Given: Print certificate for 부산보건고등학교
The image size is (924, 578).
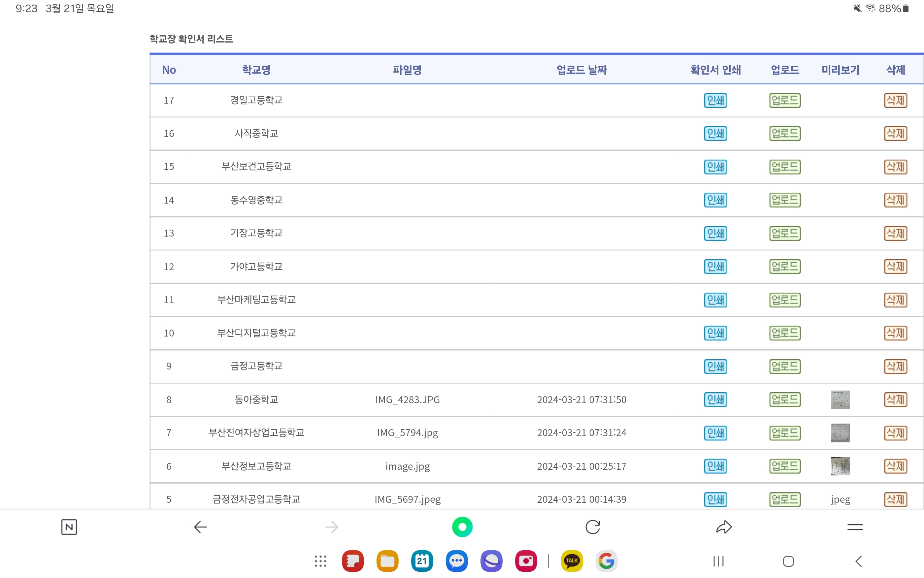Looking at the screenshot, I should point(716,167).
